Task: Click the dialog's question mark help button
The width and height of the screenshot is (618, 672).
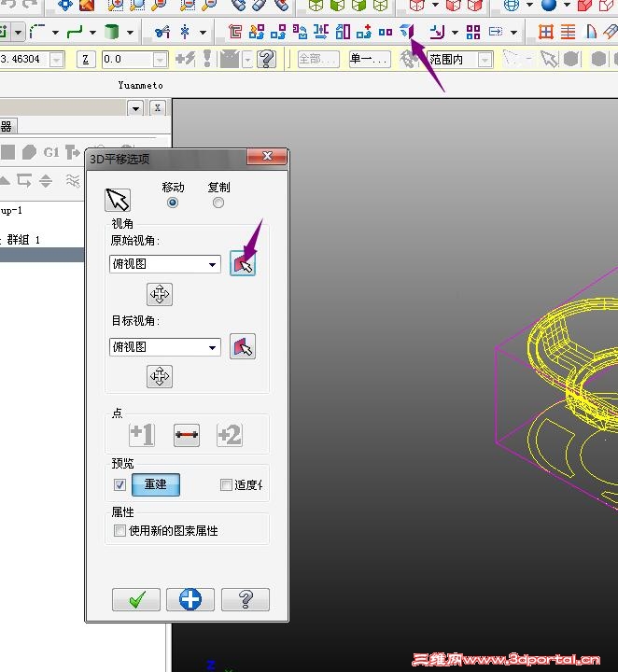Action: pyautogui.click(x=246, y=599)
